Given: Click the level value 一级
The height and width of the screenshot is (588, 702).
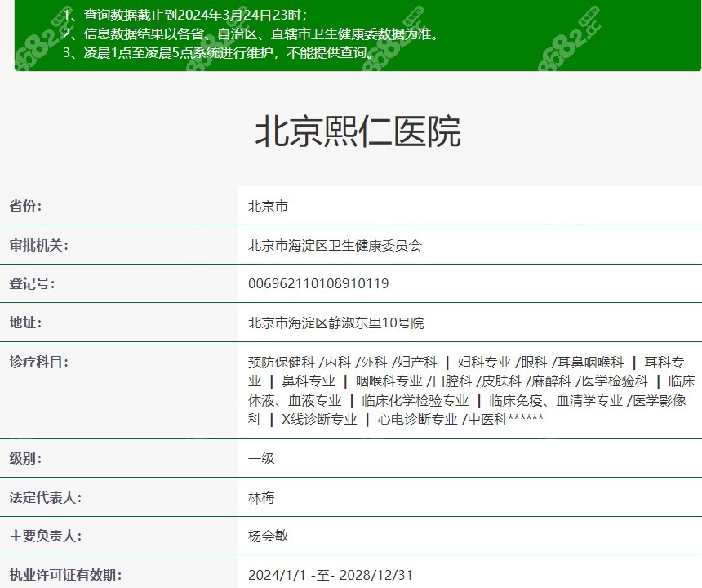Looking at the screenshot, I should click(261, 459).
